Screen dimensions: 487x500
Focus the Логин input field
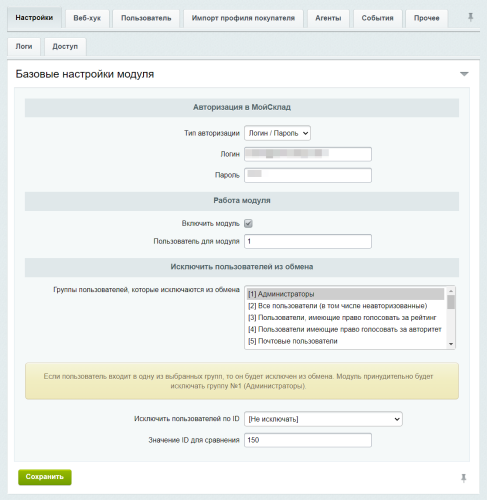(308, 154)
